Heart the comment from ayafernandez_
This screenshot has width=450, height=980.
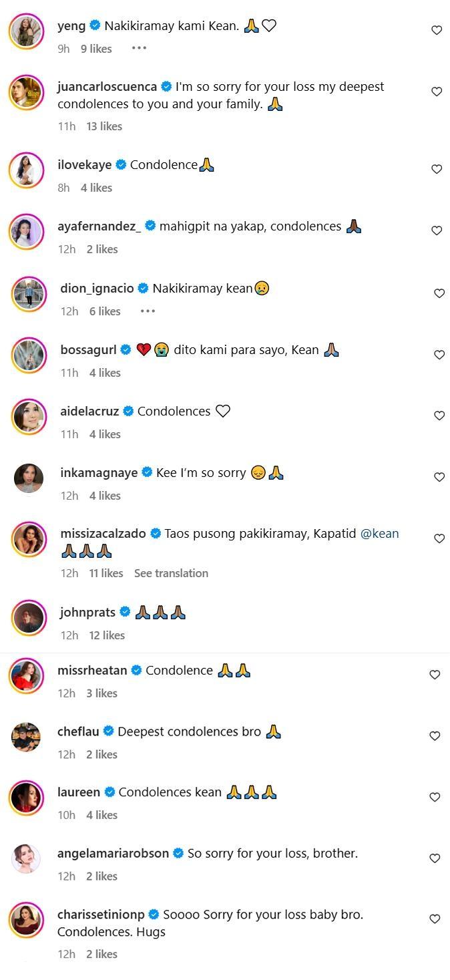437,230
